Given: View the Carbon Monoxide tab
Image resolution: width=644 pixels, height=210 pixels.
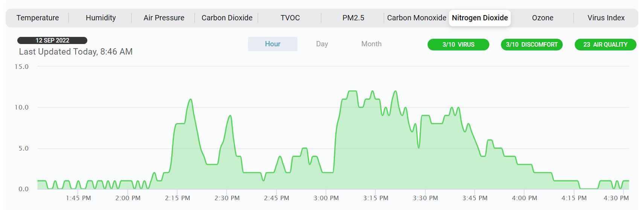Looking at the screenshot, I should coord(416,18).
